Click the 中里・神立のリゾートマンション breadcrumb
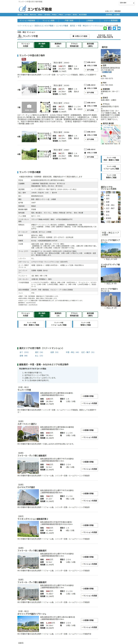 click(x=90, y=26)
